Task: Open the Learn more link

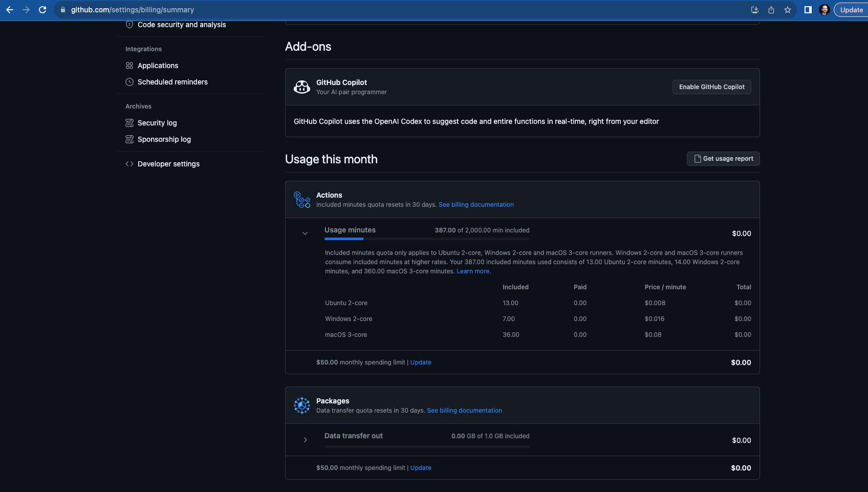Action: pos(473,271)
